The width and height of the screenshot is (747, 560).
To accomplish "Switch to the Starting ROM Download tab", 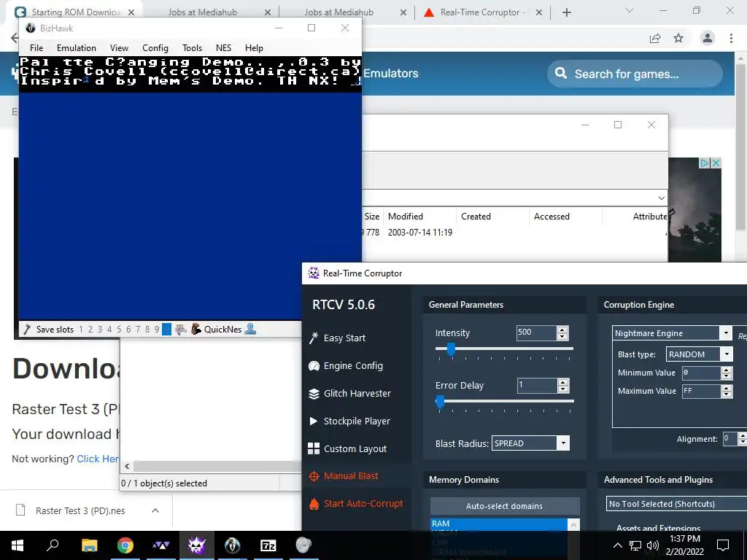I will tap(75, 12).
